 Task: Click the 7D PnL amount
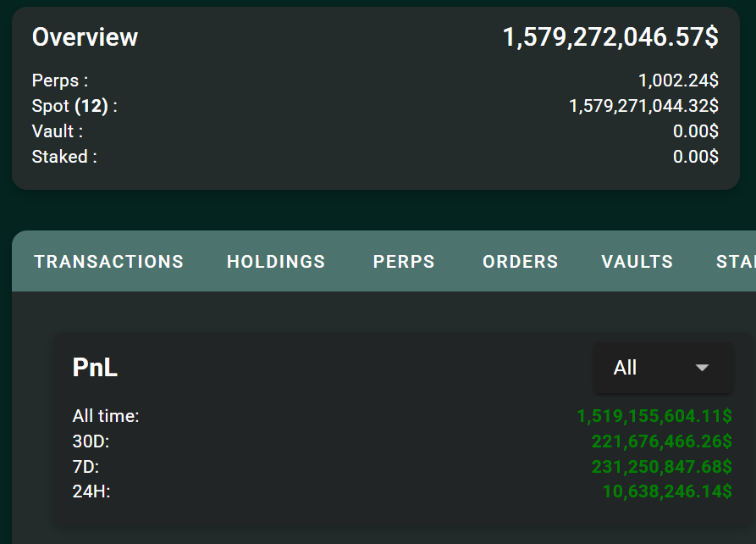660,467
